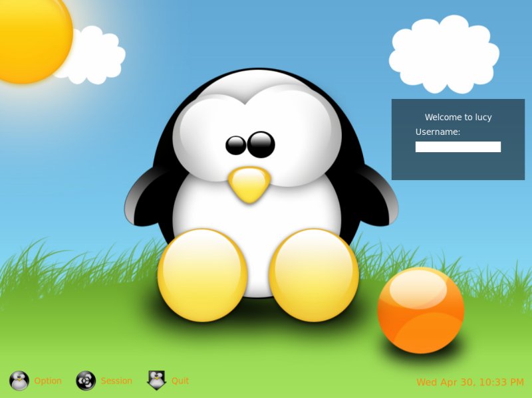Viewport: 532px width, 398px height.
Task: Focus the Username input field
Action: 458,147
